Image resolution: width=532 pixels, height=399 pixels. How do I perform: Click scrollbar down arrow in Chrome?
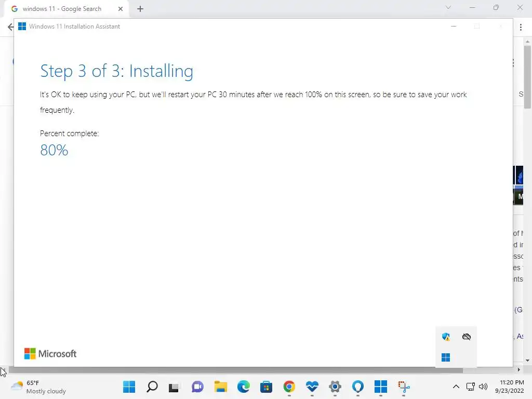pyautogui.click(x=527, y=361)
